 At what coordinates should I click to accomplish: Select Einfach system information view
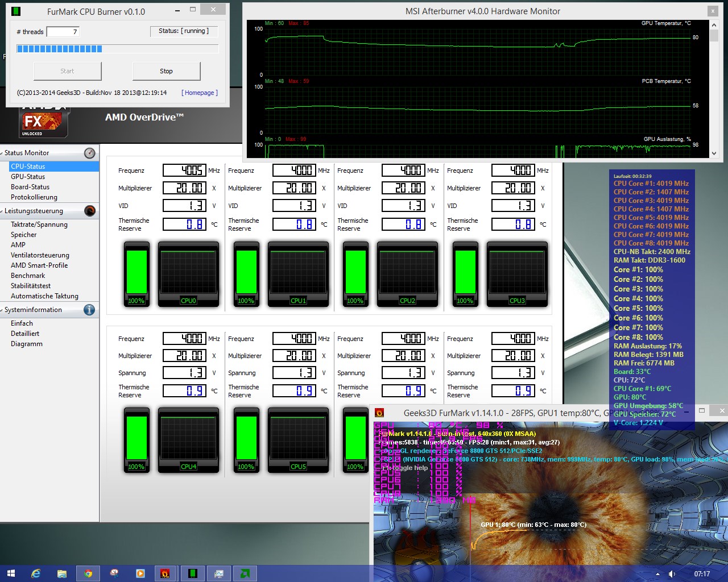point(22,323)
